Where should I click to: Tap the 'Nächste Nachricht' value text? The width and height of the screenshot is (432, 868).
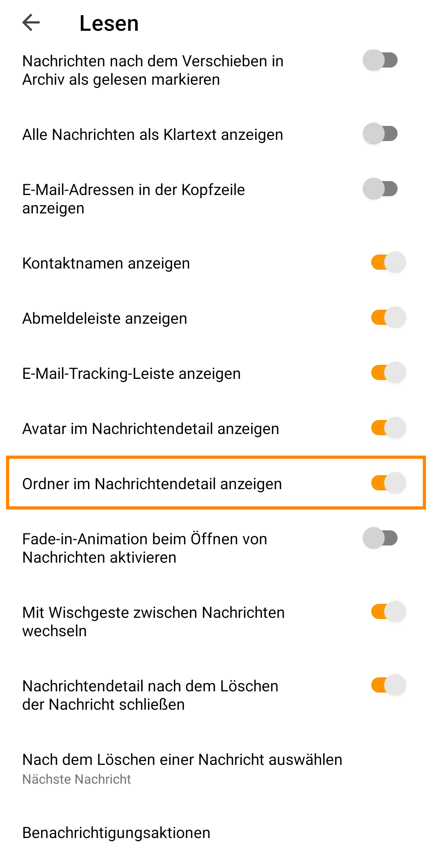pos(76,779)
